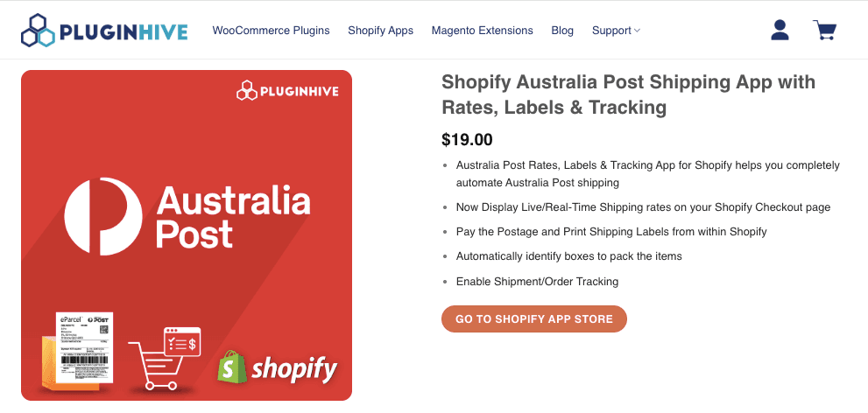Click the white PluginHive badge on product image

(x=287, y=91)
